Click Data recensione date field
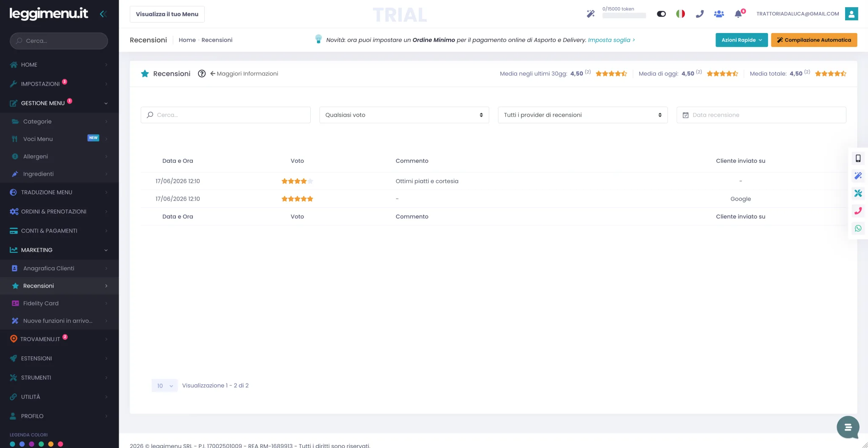 point(761,115)
